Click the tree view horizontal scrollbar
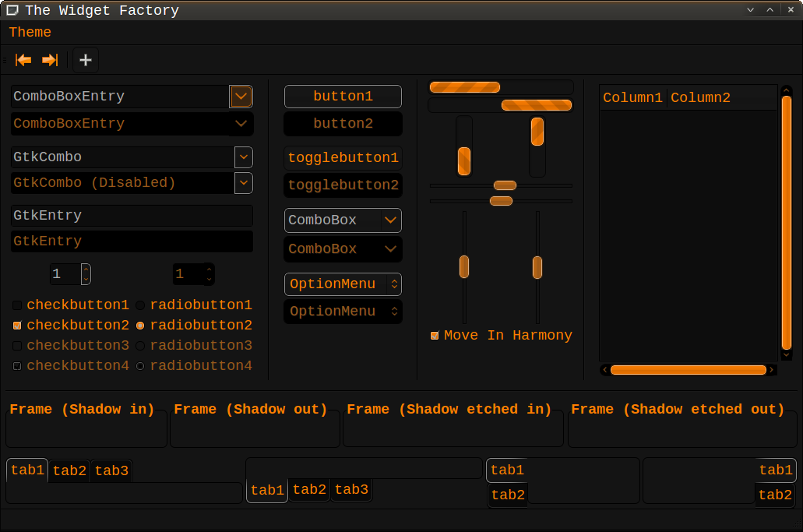 coord(689,370)
